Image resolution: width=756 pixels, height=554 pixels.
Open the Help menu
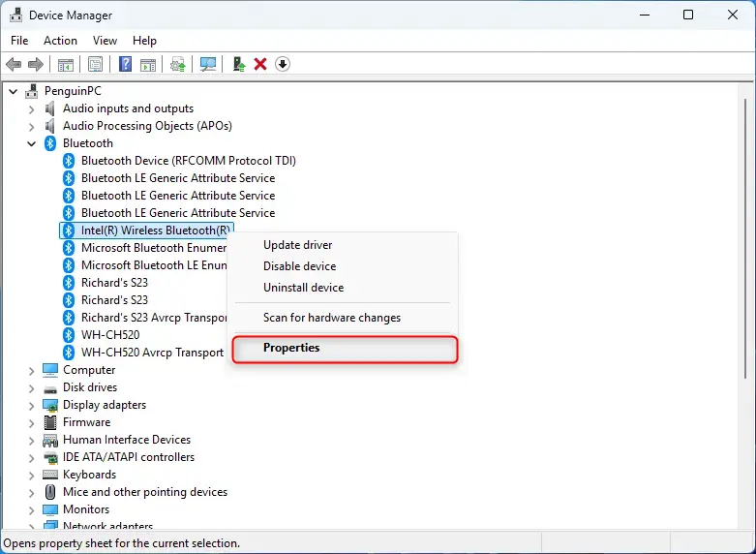pyautogui.click(x=144, y=41)
